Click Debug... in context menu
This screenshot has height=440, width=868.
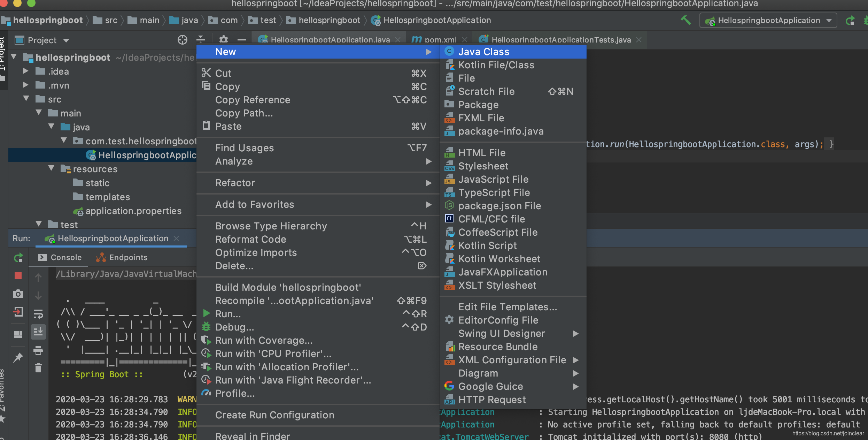[318, 327]
